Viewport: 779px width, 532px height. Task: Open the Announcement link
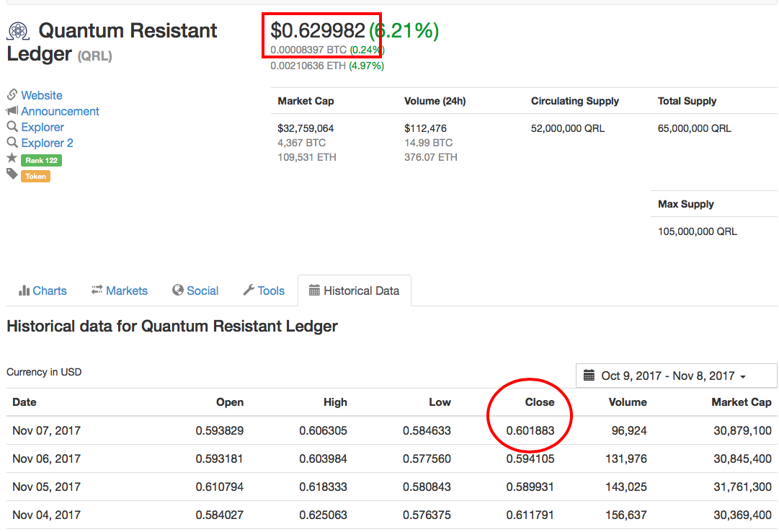(60, 111)
